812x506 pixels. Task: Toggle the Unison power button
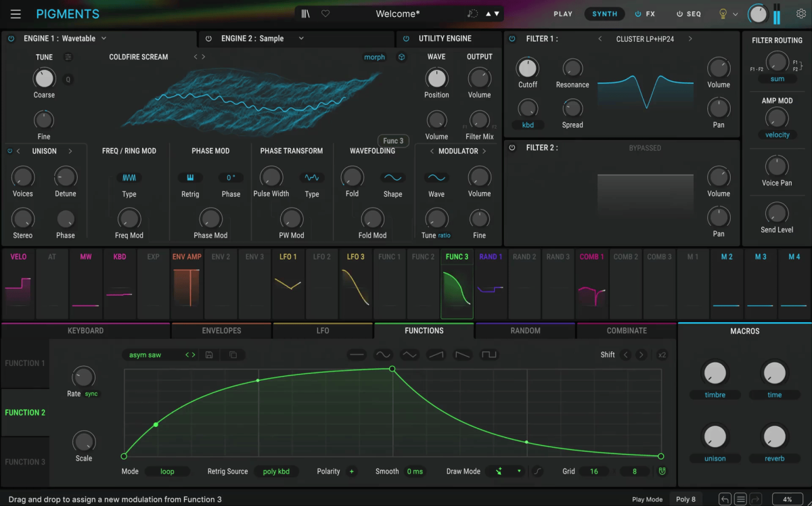tap(10, 151)
